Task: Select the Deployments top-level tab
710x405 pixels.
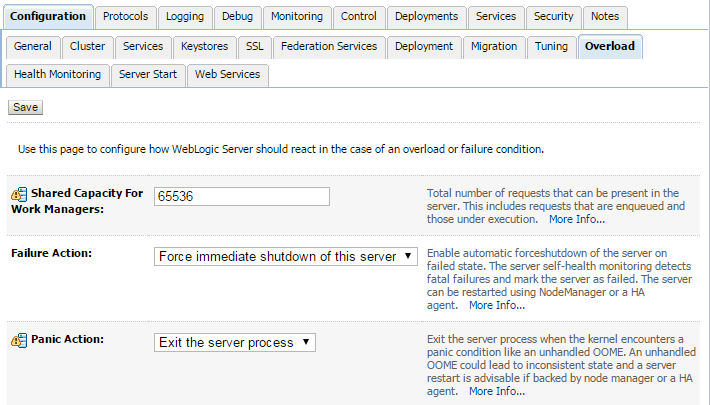Action: click(x=426, y=17)
